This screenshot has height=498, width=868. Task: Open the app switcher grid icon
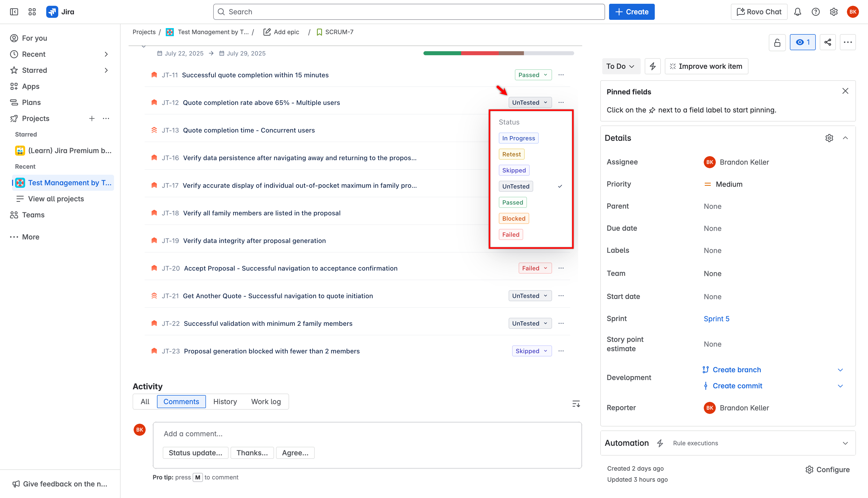(32, 12)
